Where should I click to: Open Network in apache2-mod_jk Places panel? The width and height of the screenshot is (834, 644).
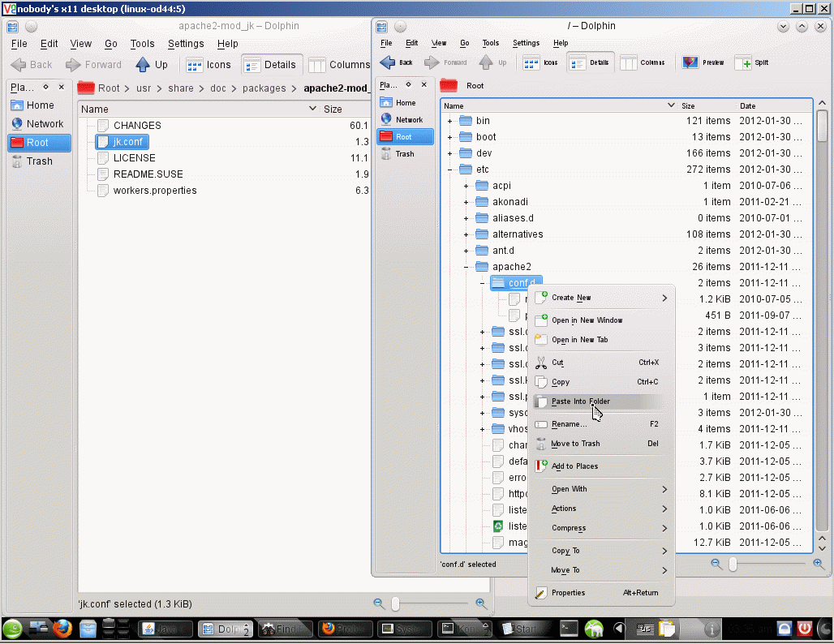39,124
